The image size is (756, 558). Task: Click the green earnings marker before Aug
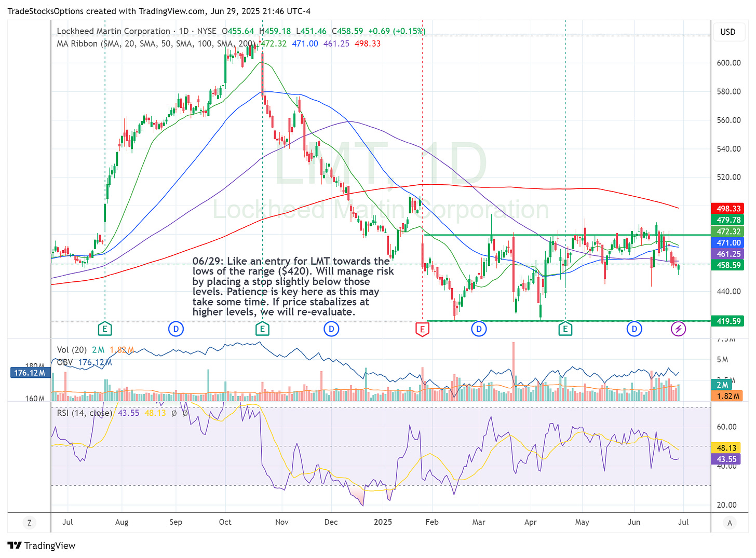click(x=105, y=329)
